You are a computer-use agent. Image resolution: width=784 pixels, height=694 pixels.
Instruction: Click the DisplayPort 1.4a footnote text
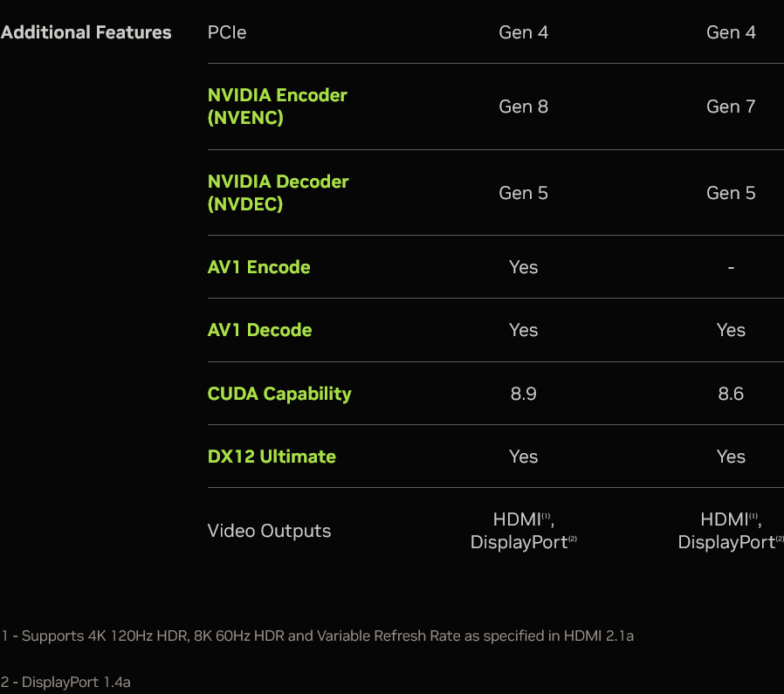[66, 682]
